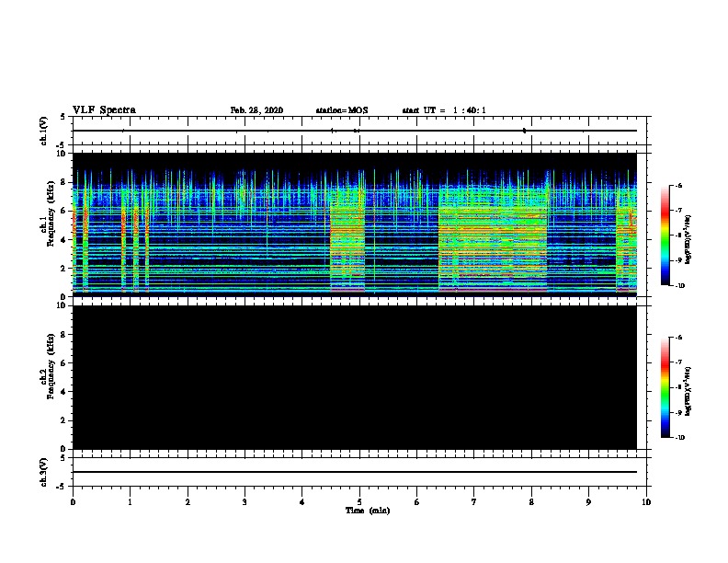Click the "7" tick label on the time axis
This screenshot has width=728, height=563.
click(x=474, y=502)
